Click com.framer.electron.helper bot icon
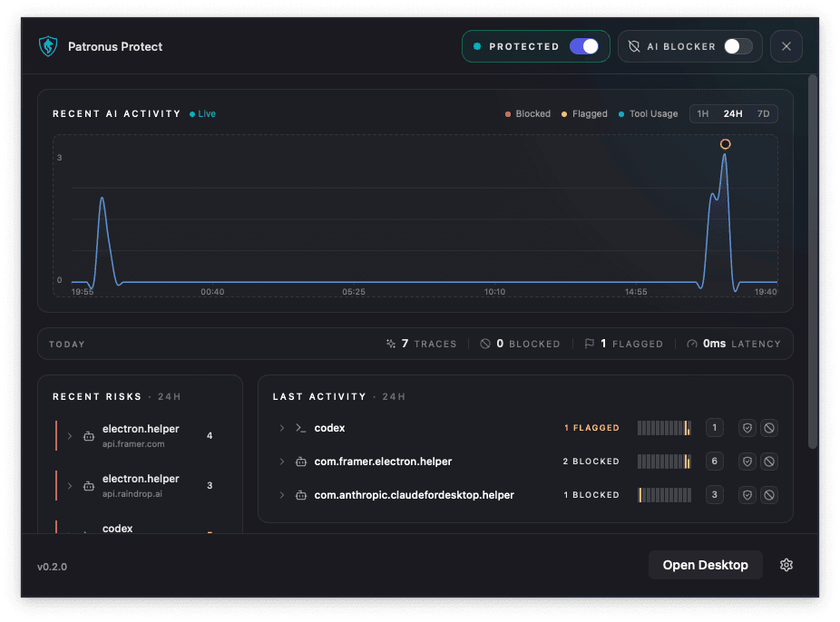Viewport: 840px width, 622px height. tap(301, 462)
